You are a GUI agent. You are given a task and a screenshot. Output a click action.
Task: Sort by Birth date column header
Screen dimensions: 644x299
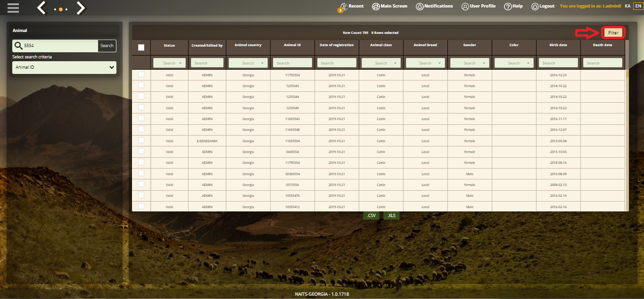pos(558,45)
